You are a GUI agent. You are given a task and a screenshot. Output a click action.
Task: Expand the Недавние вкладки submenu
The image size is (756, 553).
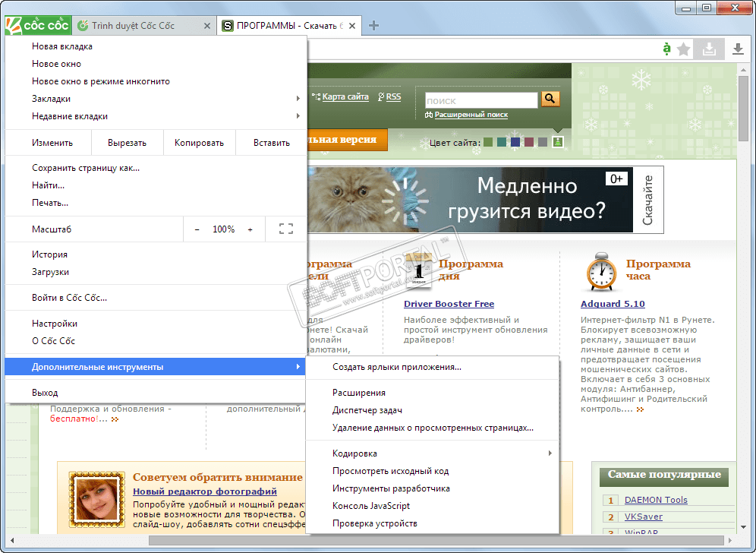click(156, 115)
